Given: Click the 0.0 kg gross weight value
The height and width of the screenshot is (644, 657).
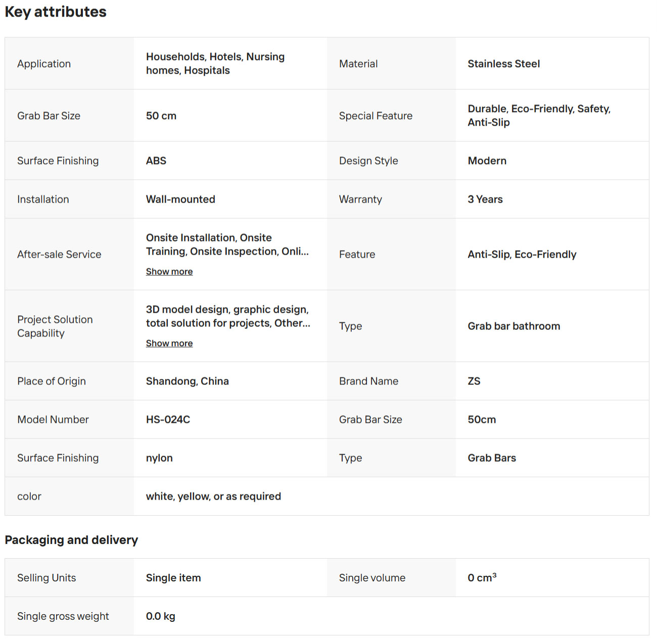Looking at the screenshot, I should [x=161, y=616].
